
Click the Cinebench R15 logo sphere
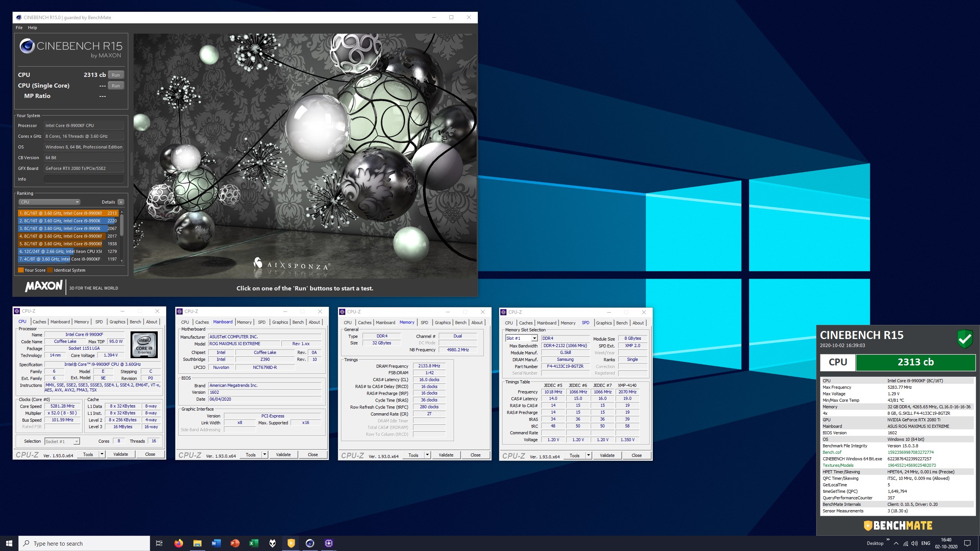pyautogui.click(x=27, y=46)
